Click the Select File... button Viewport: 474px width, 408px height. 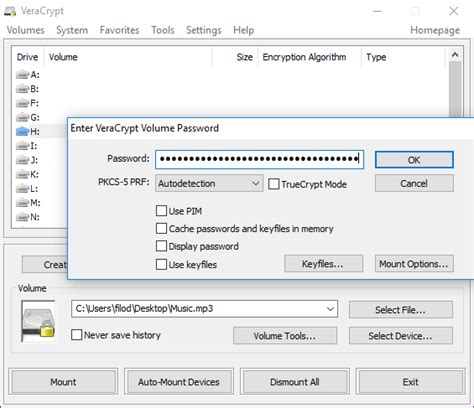coord(401,310)
